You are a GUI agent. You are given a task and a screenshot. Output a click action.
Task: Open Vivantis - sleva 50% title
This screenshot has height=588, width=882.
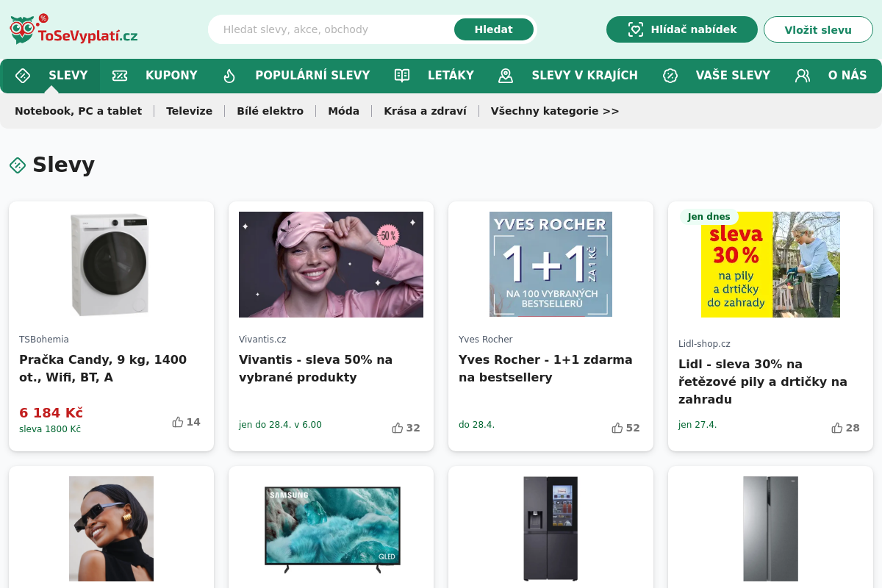[315, 368]
